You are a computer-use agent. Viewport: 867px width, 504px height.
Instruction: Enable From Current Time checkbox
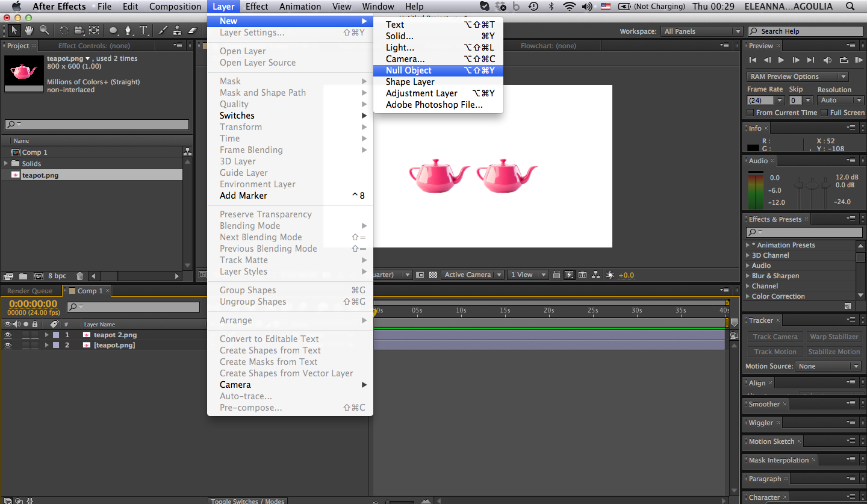pyautogui.click(x=750, y=113)
